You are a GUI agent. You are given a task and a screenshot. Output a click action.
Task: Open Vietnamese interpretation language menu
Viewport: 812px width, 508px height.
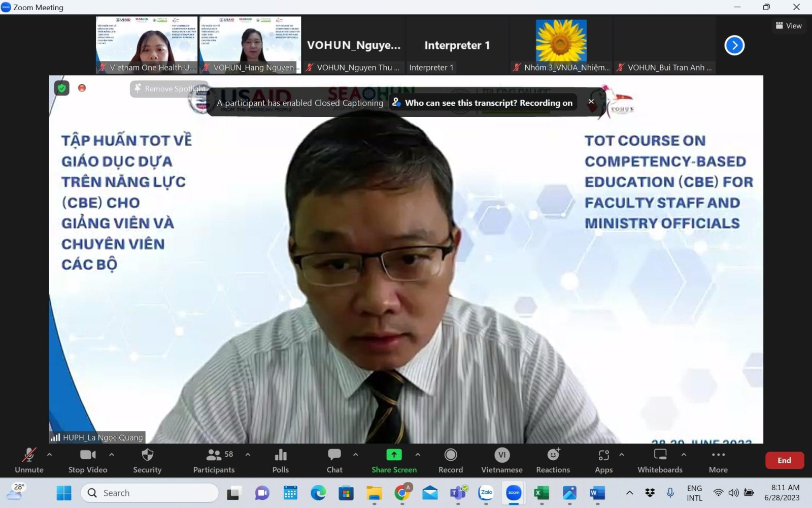(502, 460)
